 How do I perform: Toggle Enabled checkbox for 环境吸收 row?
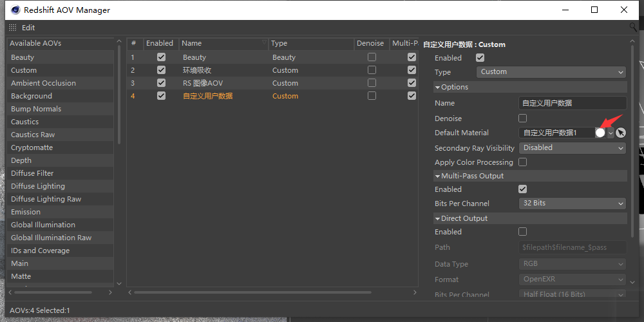coord(161,70)
